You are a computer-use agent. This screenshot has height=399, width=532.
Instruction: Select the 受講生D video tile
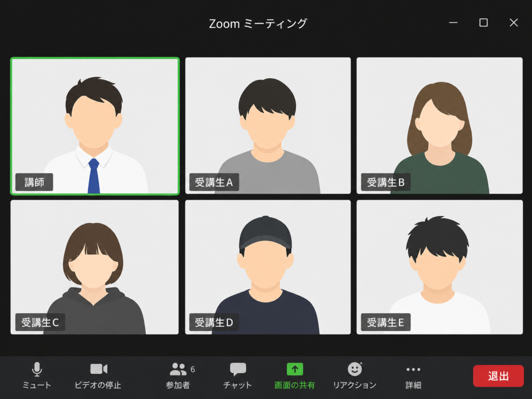[x=268, y=267]
